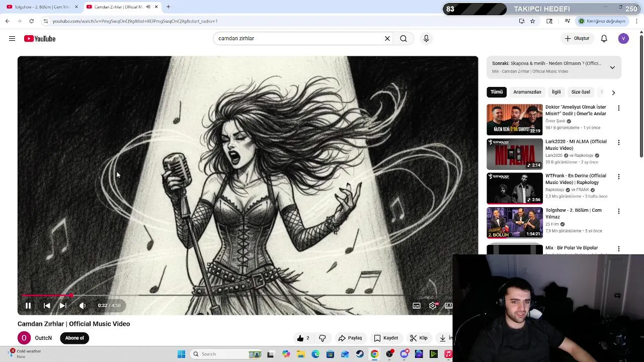The width and height of the screenshot is (644, 362).
Task: Open more options for MI ALMA video
Action: point(619,142)
